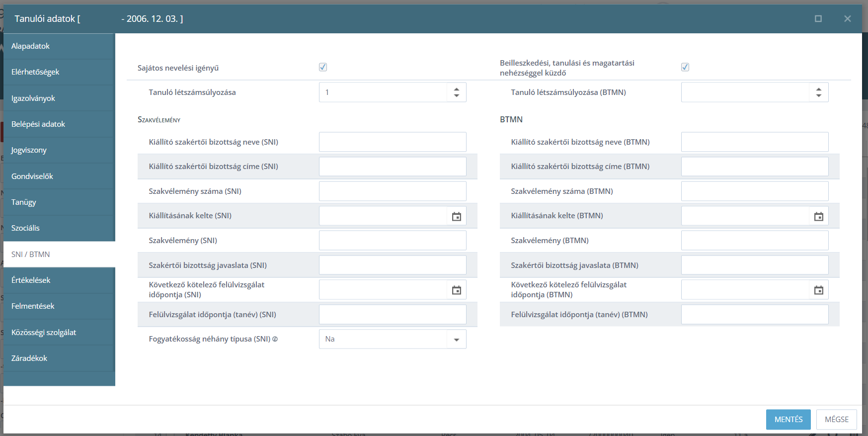Image resolution: width=868 pixels, height=436 pixels.
Task: Focus Tanuló létszámsúlyozása number field
Action: click(383, 92)
